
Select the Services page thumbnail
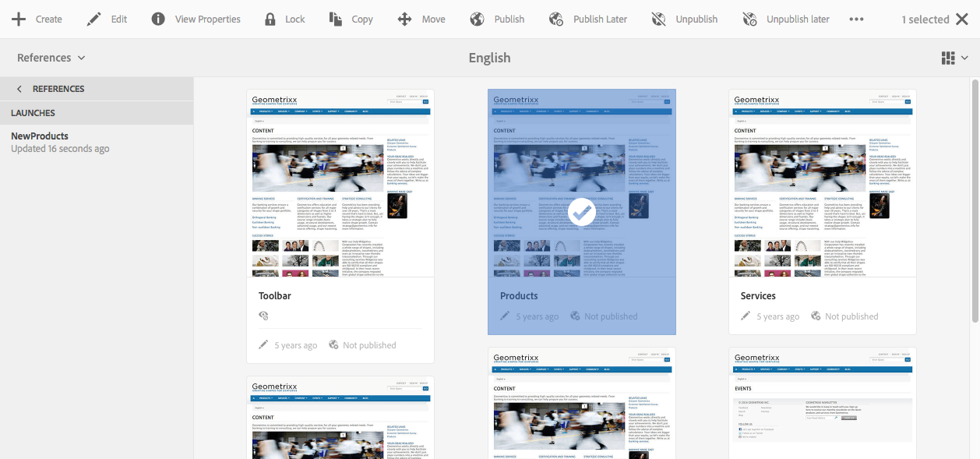pos(823,183)
